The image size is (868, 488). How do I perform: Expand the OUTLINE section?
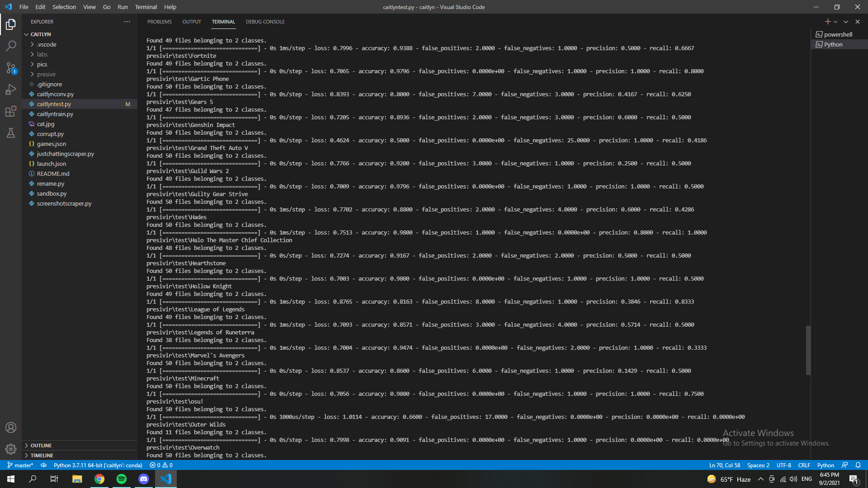pyautogui.click(x=41, y=446)
